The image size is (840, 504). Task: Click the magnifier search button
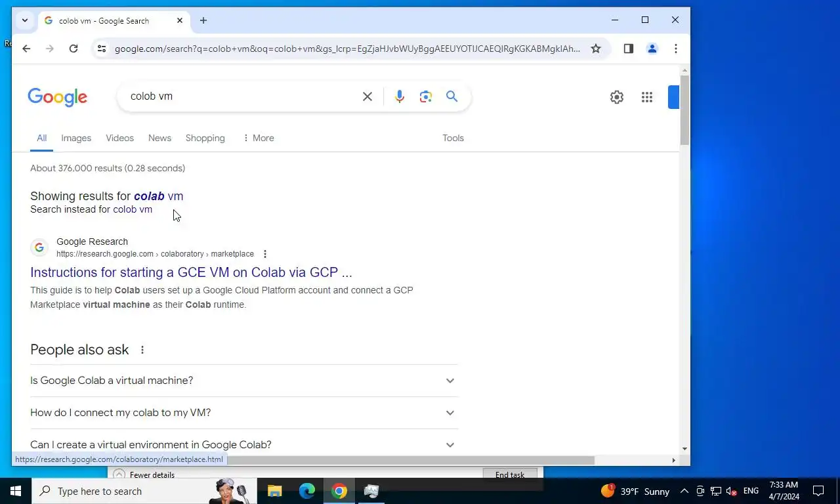(452, 96)
